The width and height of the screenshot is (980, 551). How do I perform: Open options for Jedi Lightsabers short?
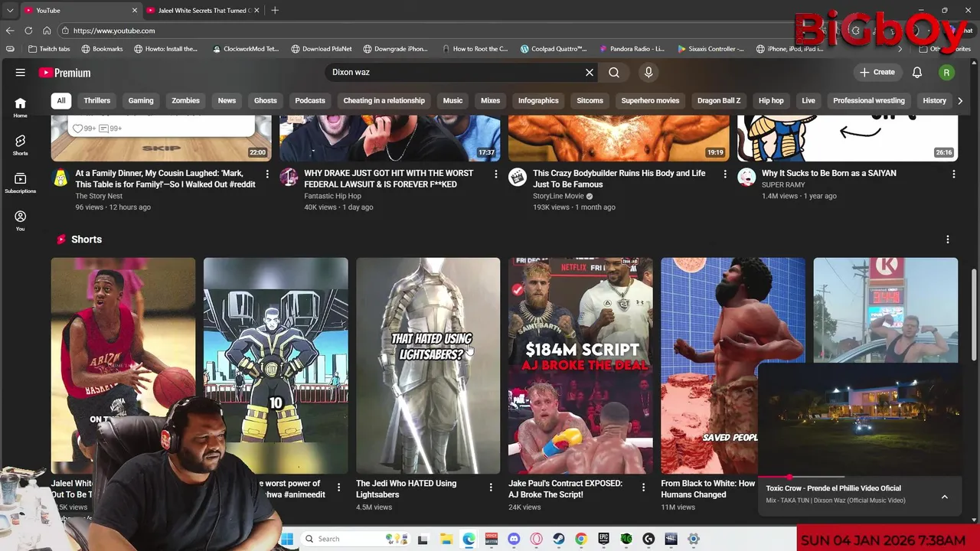point(491,487)
